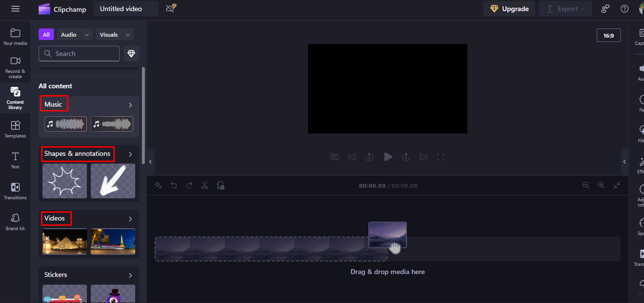
Task: Open Your media panel
Action: click(x=15, y=37)
